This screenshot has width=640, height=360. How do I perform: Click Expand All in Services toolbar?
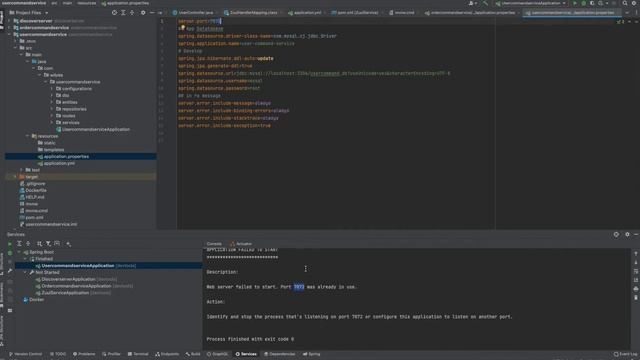(19, 244)
